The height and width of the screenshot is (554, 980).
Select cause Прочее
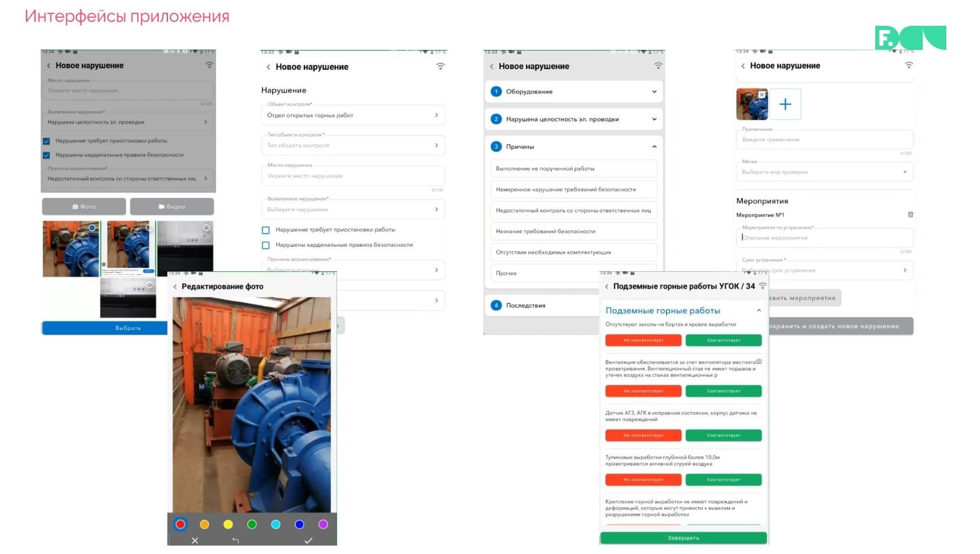pyautogui.click(x=545, y=273)
